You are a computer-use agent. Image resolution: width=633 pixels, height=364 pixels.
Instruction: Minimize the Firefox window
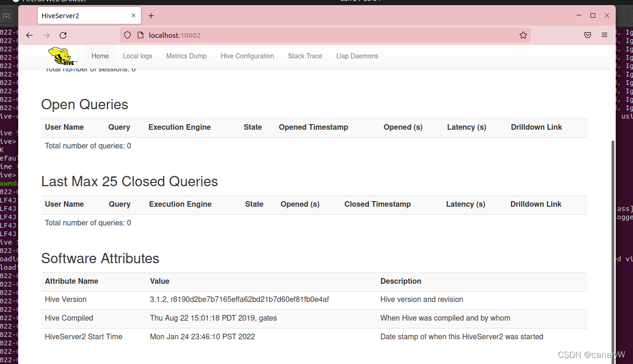579,15
